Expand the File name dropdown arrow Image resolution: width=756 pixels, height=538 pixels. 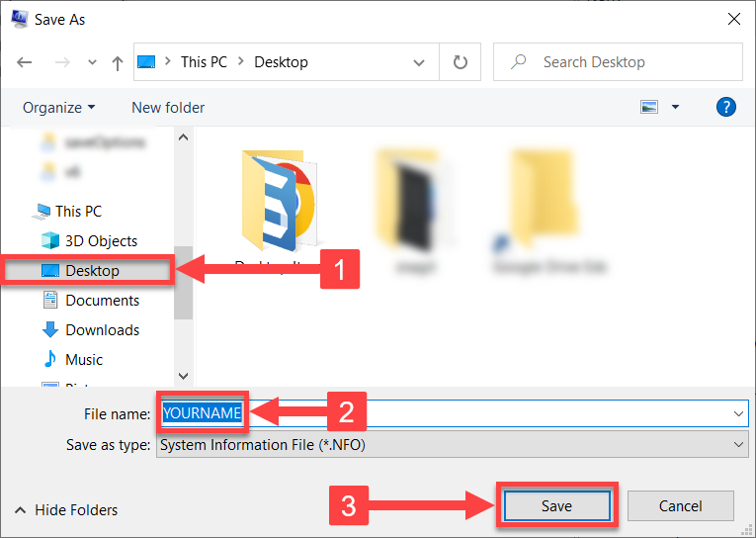tap(738, 413)
